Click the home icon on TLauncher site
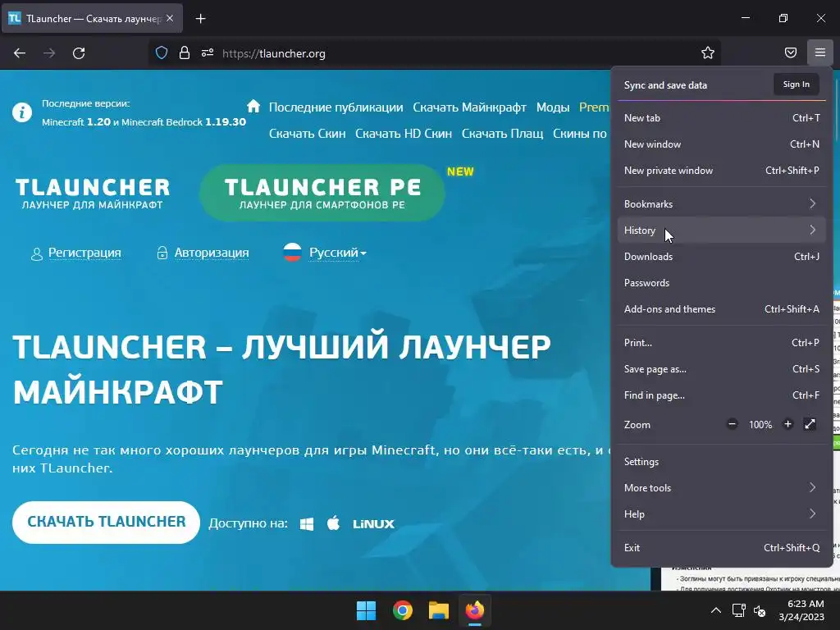This screenshot has height=630, width=840. click(253, 106)
